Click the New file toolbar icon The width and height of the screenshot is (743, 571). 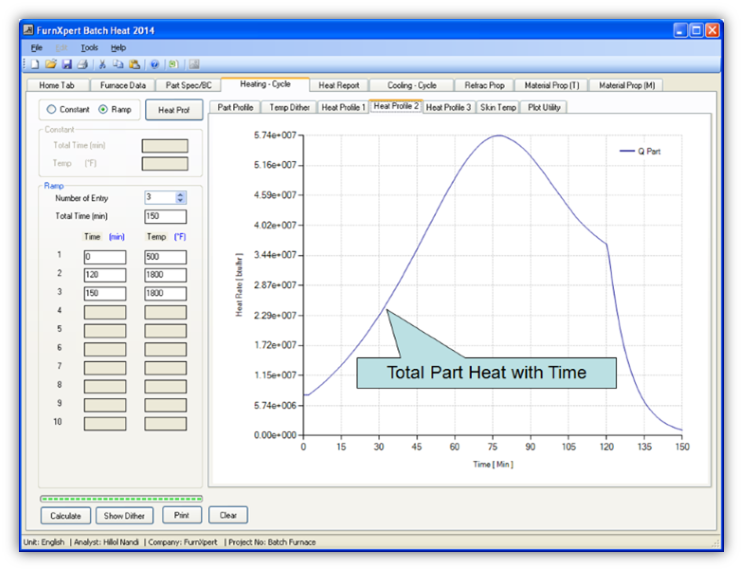click(x=35, y=64)
